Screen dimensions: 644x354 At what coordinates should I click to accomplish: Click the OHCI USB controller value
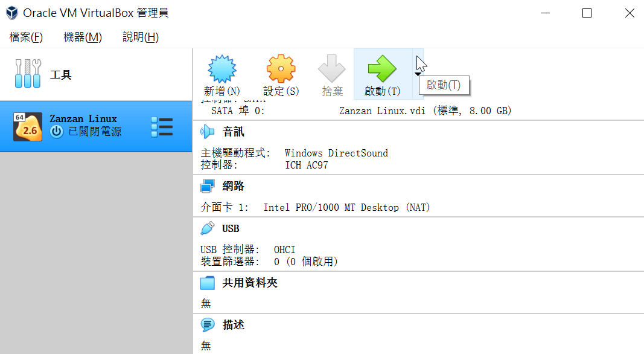coord(284,249)
